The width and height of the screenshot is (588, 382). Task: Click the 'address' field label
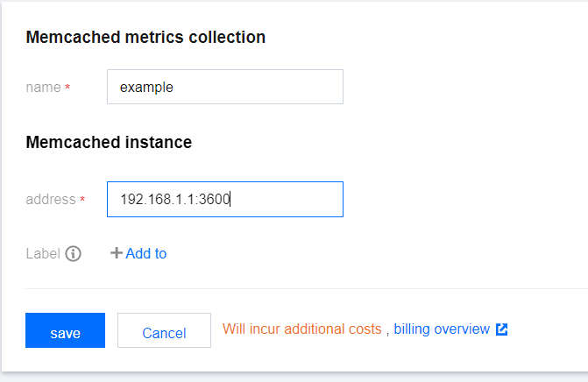click(51, 200)
